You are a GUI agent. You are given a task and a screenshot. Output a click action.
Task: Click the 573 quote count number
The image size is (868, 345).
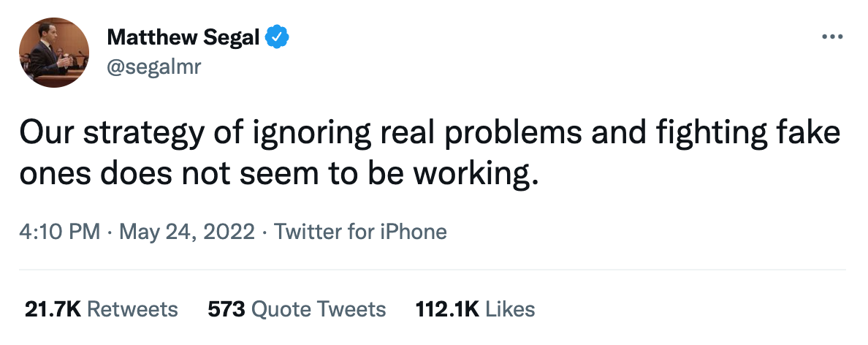click(x=226, y=309)
